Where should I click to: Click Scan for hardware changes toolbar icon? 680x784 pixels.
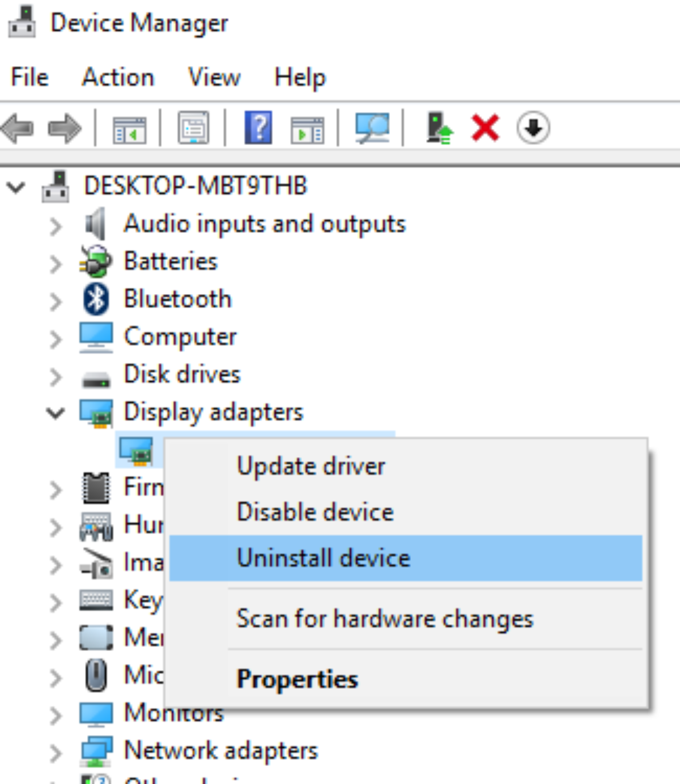372,128
